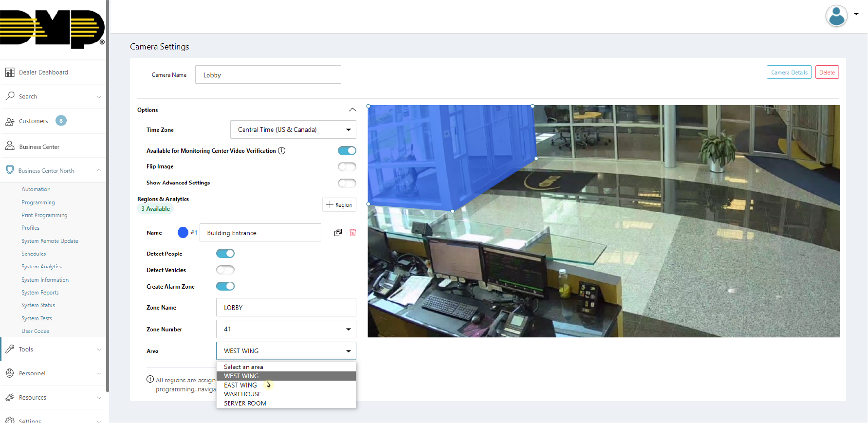Open the Zone Number dropdown

click(286, 329)
